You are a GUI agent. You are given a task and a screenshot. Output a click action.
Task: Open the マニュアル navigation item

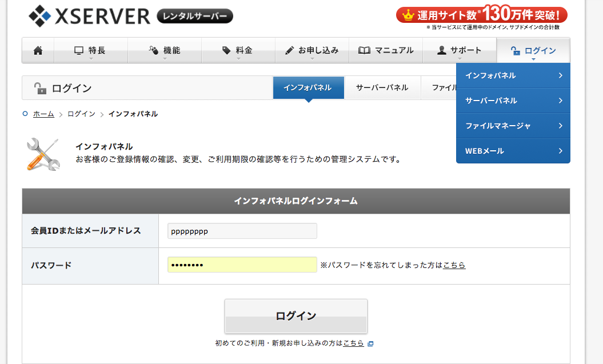point(386,50)
